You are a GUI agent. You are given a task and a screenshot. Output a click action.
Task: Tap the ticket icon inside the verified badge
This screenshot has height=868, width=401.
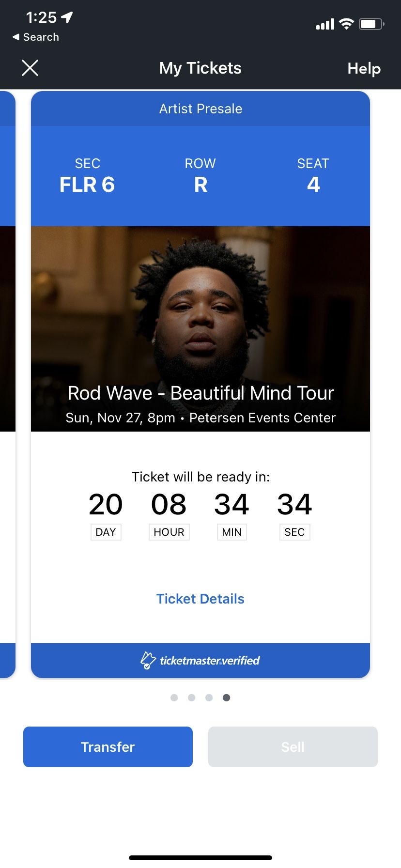pyautogui.click(x=148, y=660)
